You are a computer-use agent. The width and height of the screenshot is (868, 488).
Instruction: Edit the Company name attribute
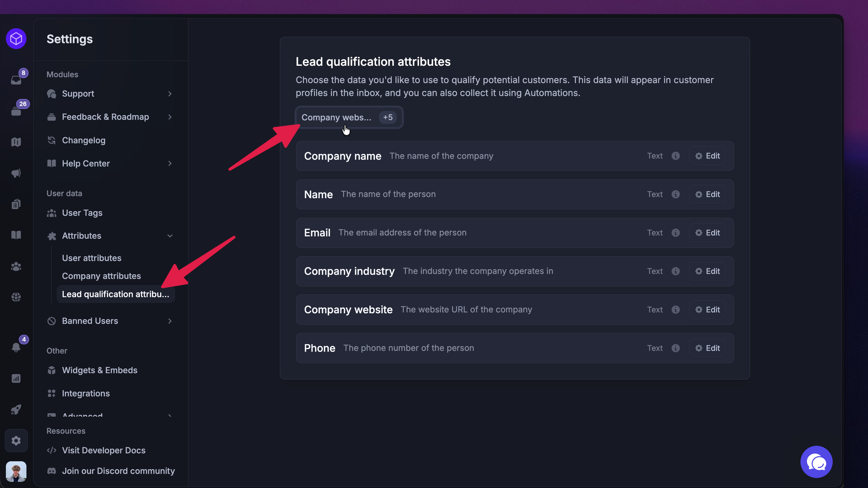click(707, 156)
